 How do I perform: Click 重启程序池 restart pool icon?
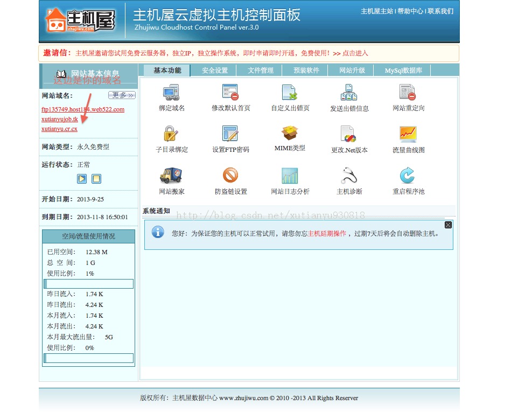click(407, 176)
